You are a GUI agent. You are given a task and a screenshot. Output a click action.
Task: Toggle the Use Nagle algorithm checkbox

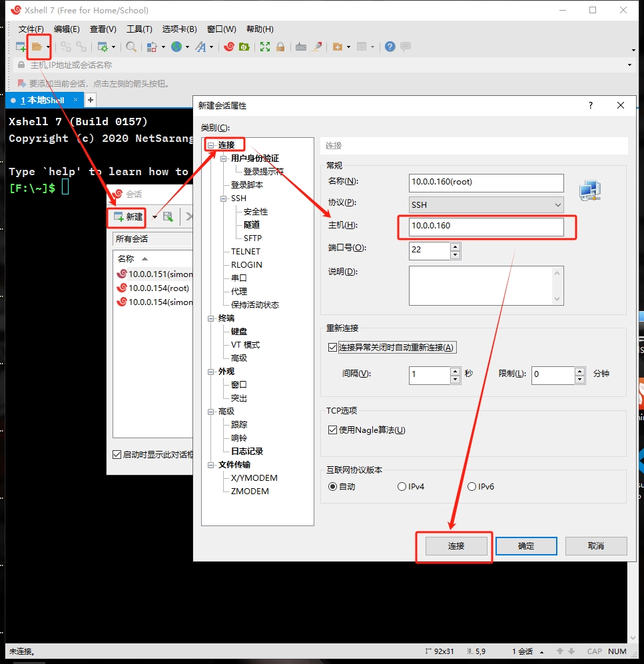pos(332,430)
